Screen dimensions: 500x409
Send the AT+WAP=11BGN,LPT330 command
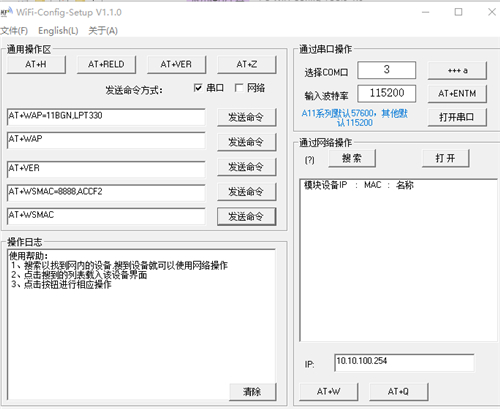pyautogui.click(x=247, y=117)
